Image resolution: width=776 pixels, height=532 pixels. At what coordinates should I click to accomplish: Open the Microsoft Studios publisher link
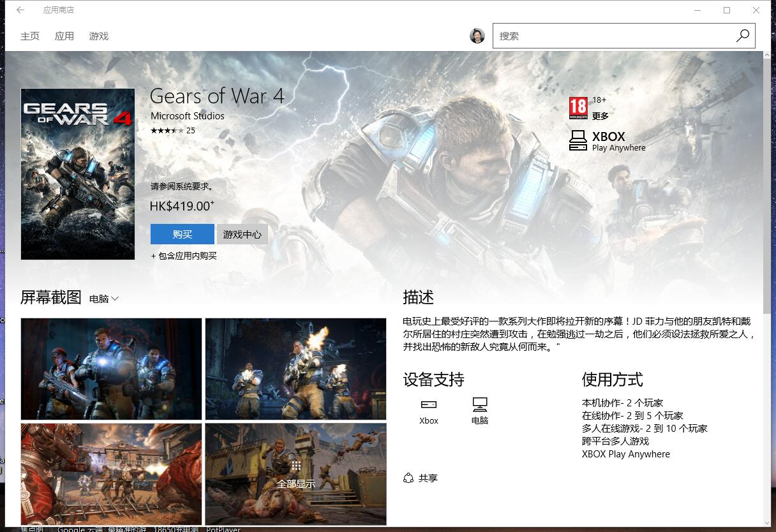coord(188,116)
